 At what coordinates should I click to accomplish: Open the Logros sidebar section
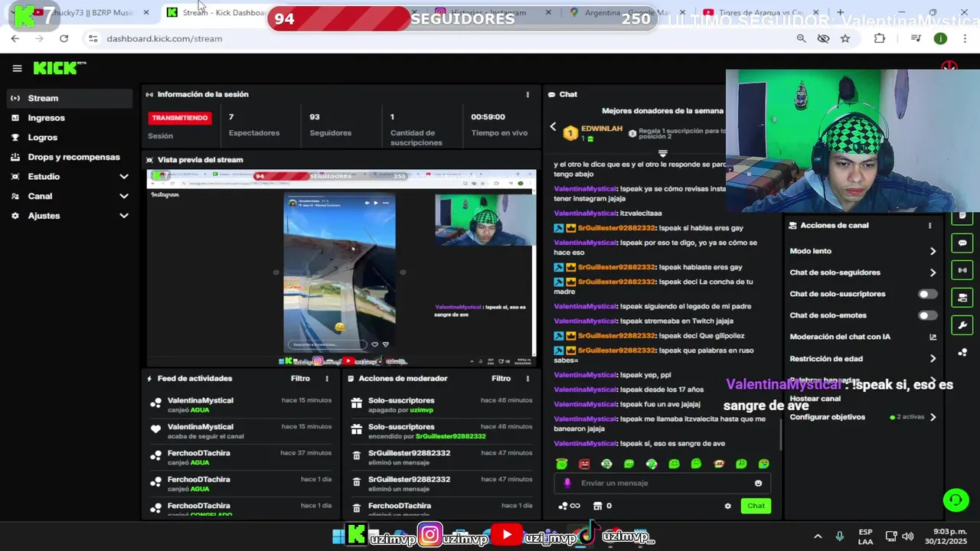pos(69,138)
